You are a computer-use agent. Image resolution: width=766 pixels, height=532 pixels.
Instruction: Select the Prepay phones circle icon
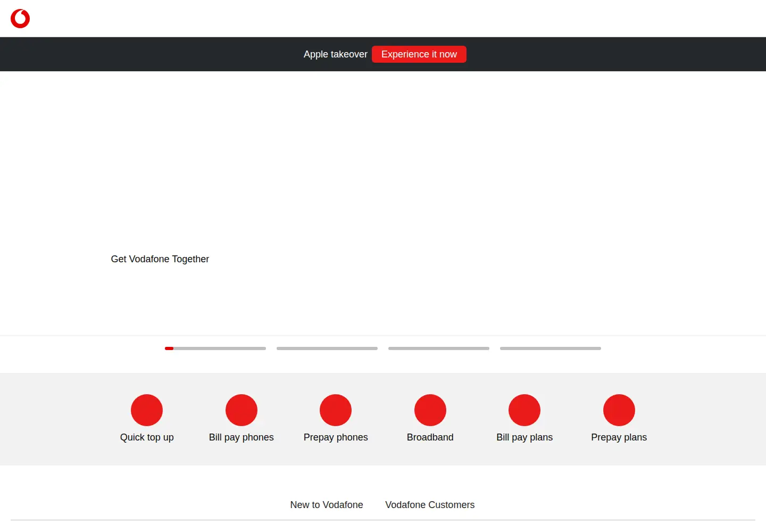(336, 410)
